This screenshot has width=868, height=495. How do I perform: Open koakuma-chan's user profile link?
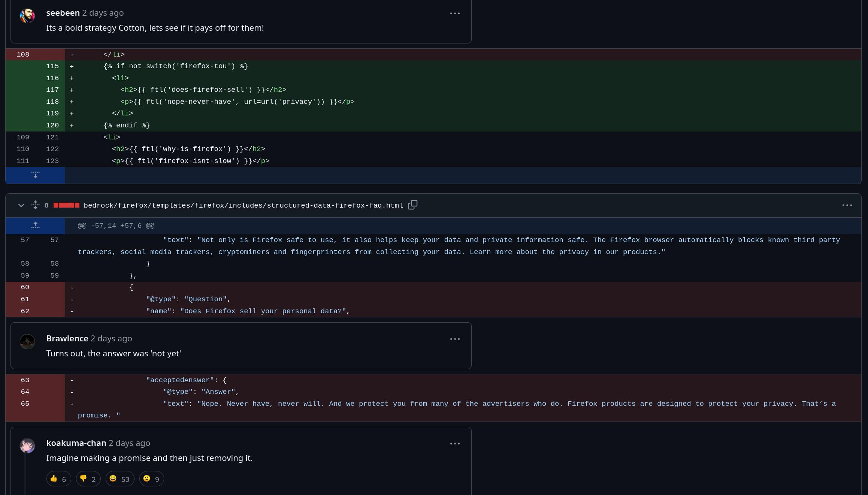click(76, 443)
